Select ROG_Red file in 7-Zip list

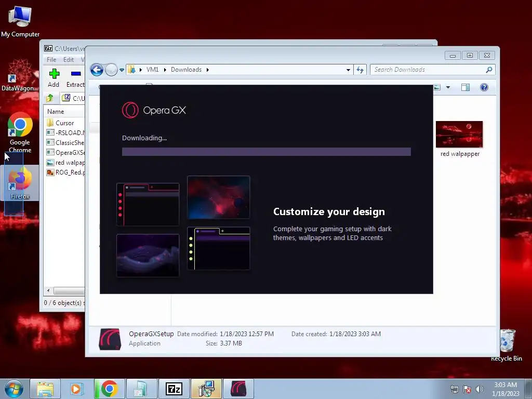click(65, 172)
